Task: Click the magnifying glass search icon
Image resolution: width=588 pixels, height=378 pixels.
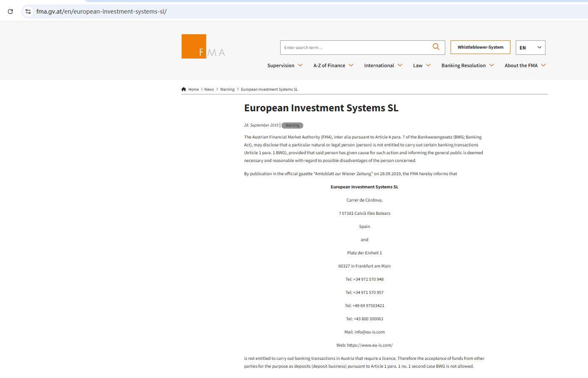Action: click(x=436, y=47)
